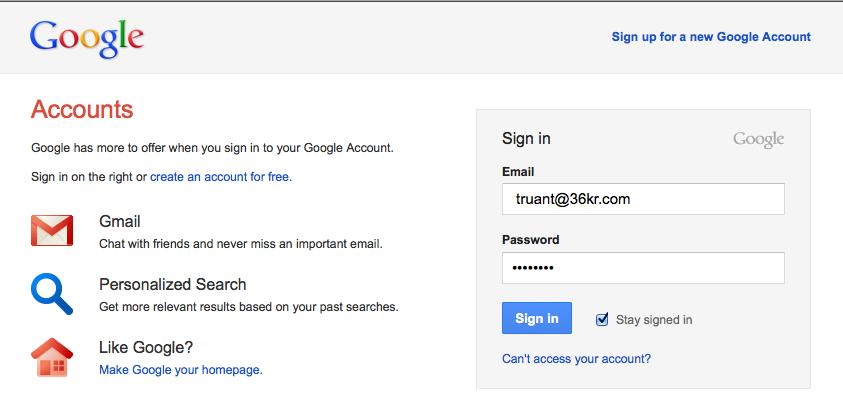This screenshot has height=399, width=843.
Task: Click the Like Google? heading
Action: (x=146, y=348)
